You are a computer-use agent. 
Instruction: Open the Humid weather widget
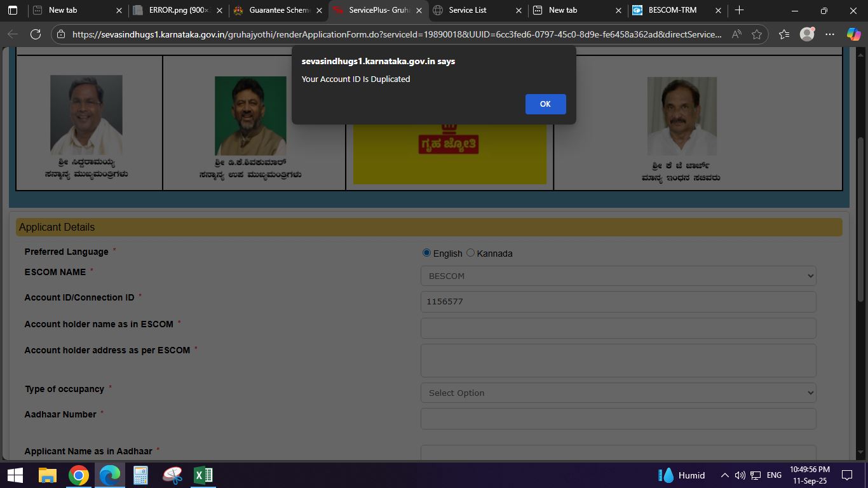click(x=683, y=475)
